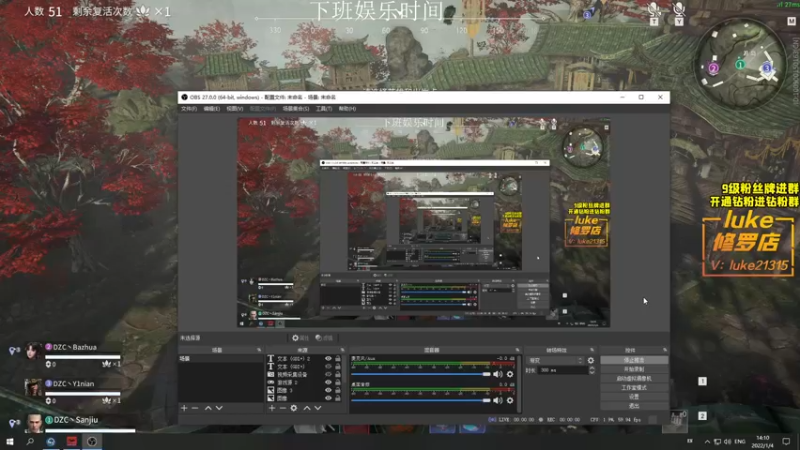Click the transition duration field
Viewport: 800px width, 450px height.
(x=563, y=370)
